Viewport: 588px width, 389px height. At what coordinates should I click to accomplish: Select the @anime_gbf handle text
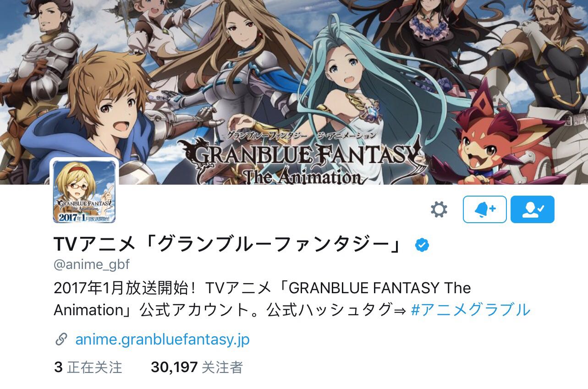92,265
